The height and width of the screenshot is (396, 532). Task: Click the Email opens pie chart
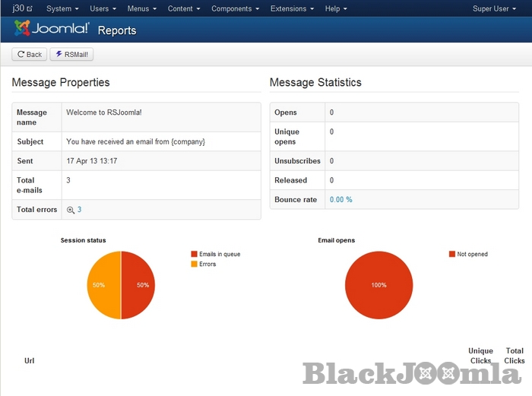click(x=378, y=285)
